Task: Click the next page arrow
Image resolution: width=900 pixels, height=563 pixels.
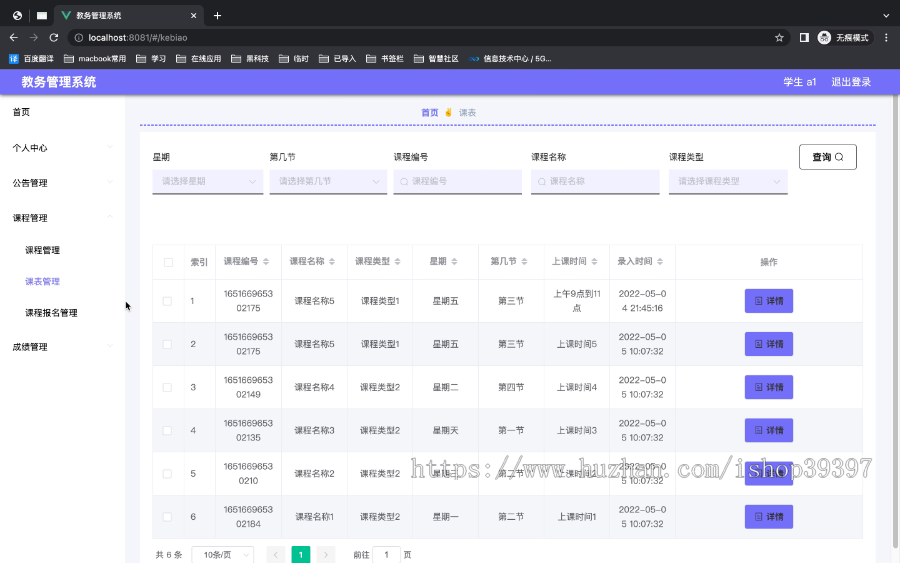Action: click(x=325, y=555)
